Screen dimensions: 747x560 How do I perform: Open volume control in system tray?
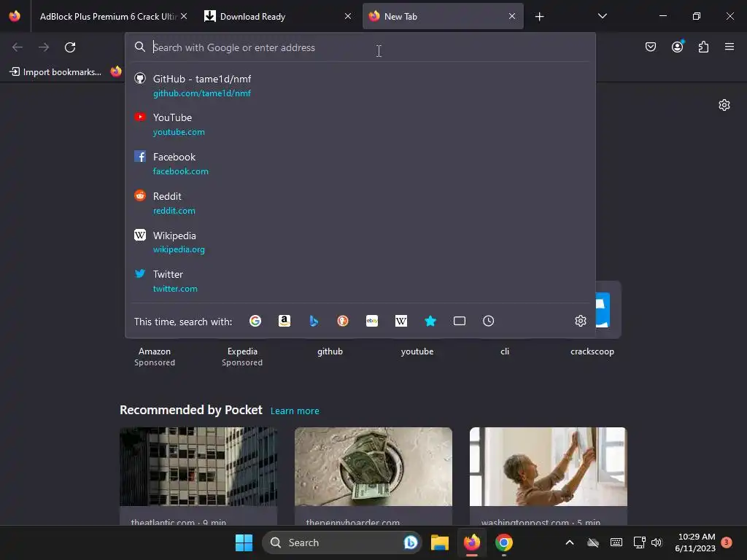point(657,542)
